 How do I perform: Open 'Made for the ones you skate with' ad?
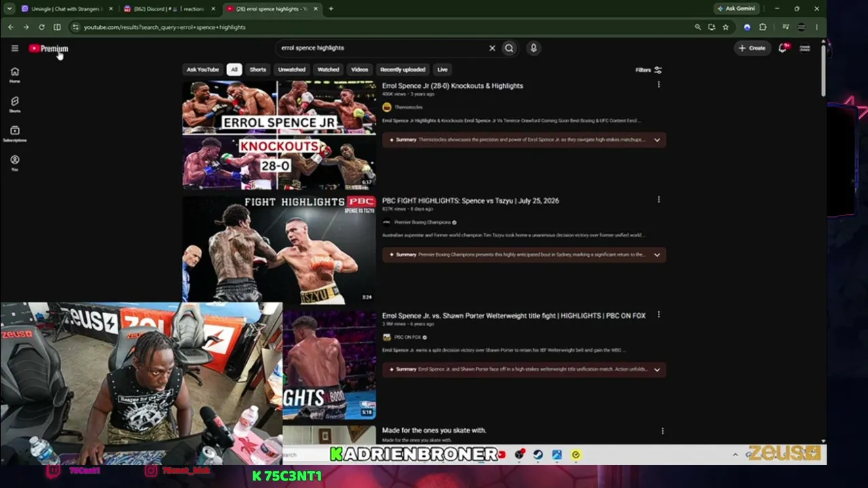tap(434, 430)
